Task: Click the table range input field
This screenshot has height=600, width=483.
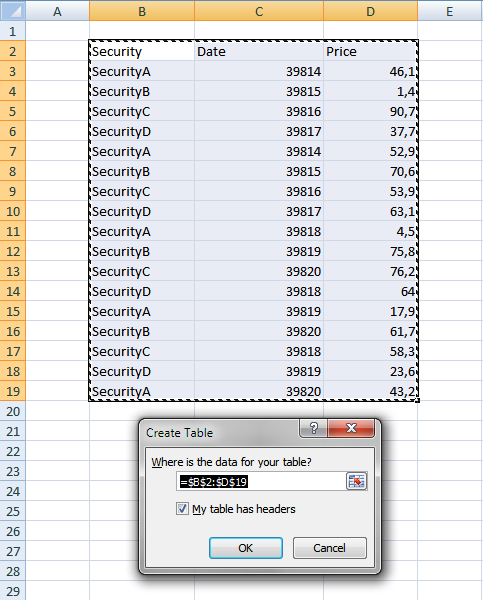Action: [261, 481]
